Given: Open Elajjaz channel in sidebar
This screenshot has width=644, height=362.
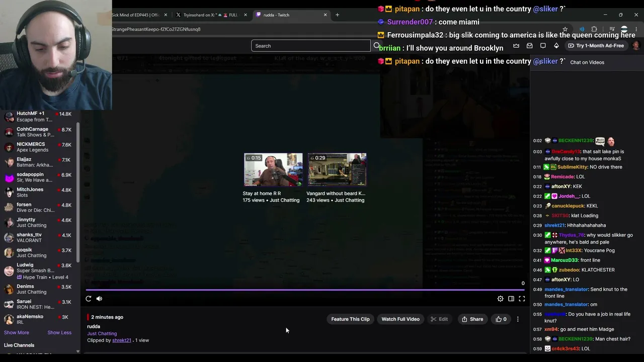Looking at the screenshot, I should coord(38,162).
